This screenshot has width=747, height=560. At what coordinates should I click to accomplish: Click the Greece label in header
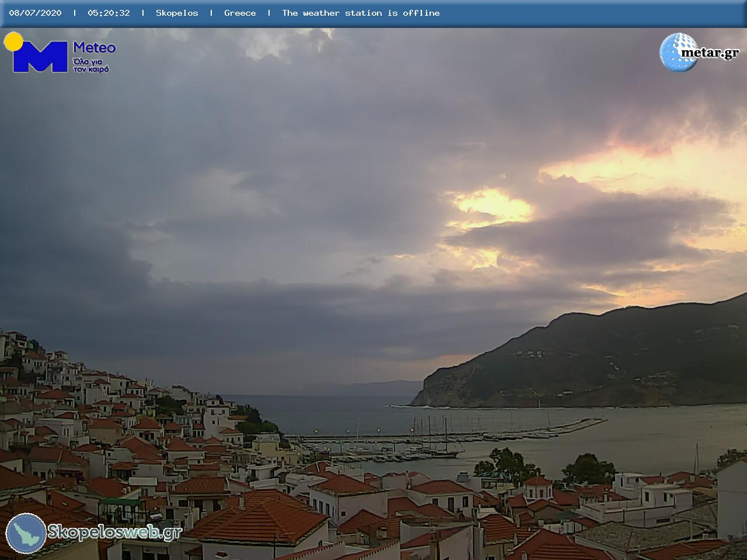pyautogui.click(x=240, y=13)
